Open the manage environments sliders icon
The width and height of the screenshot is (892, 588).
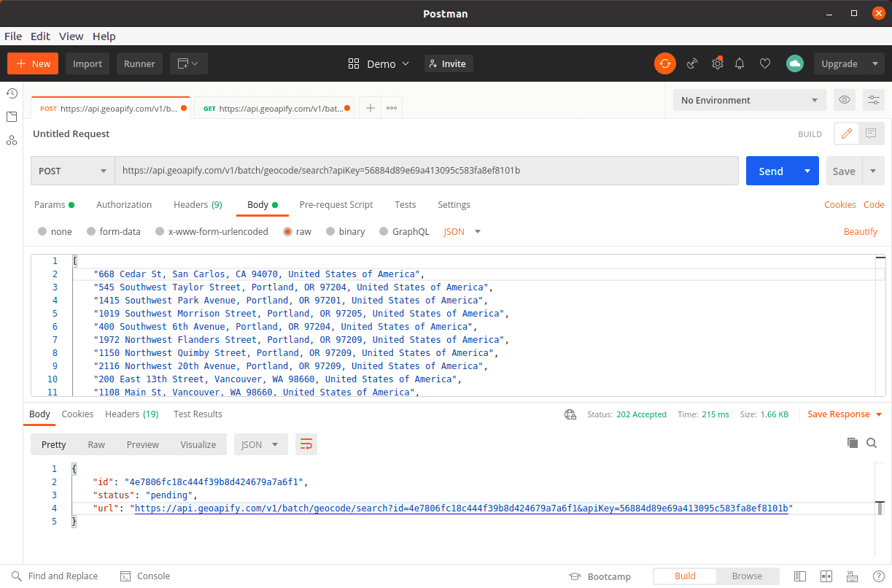(874, 100)
